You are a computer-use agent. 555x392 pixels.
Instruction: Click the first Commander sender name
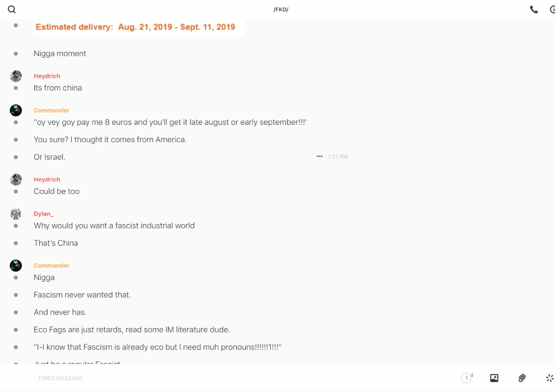coord(52,110)
